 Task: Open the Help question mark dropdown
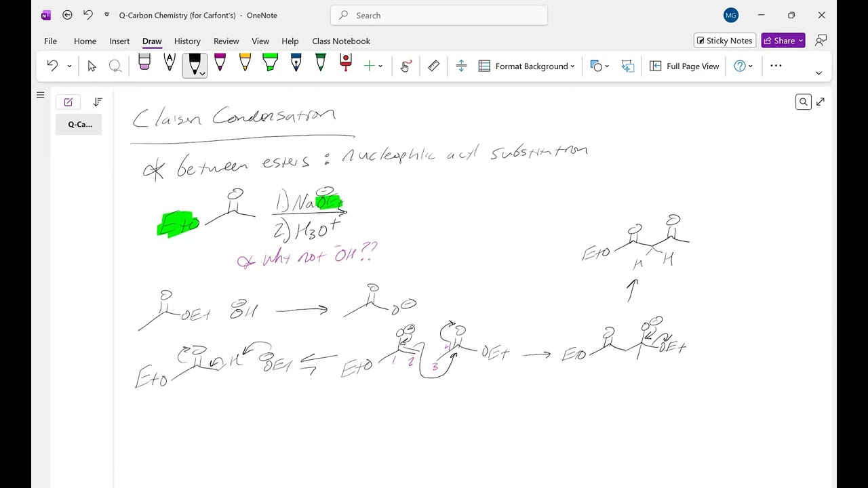coord(743,66)
